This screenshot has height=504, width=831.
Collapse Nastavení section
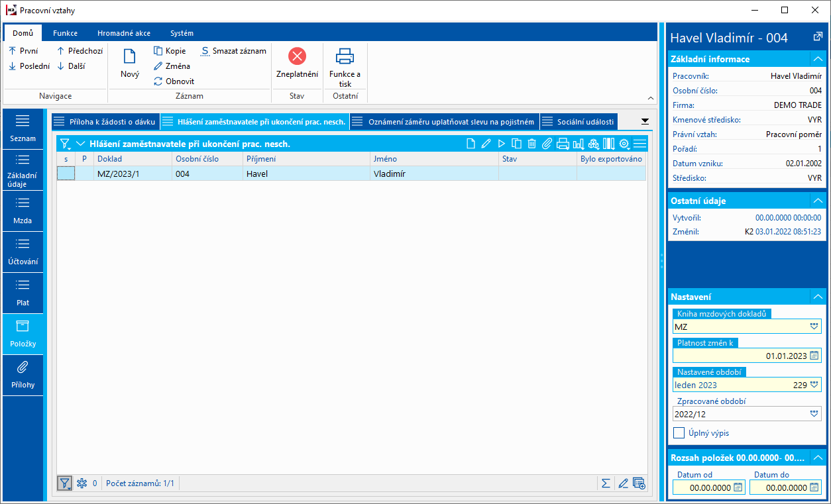(x=818, y=297)
